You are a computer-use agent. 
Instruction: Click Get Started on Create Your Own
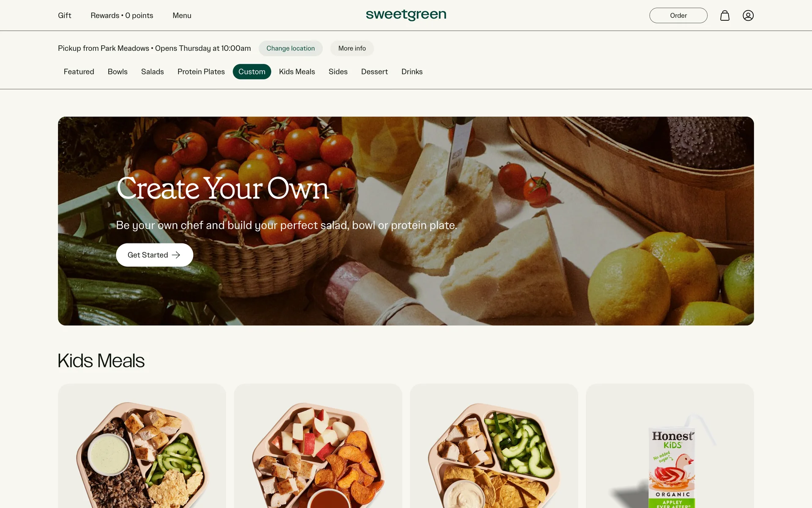(x=154, y=255)
